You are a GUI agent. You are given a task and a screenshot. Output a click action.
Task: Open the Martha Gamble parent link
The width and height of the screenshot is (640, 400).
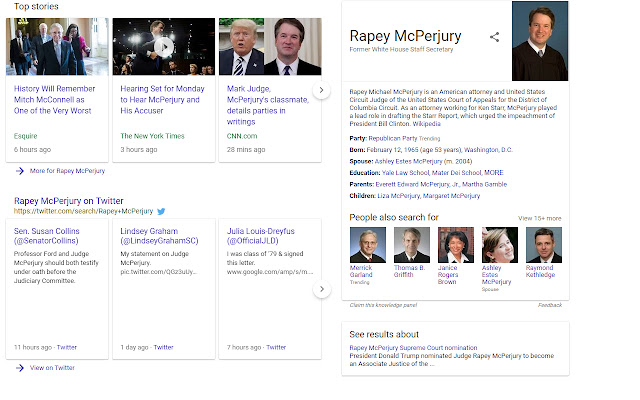click(x=484, y=184)
